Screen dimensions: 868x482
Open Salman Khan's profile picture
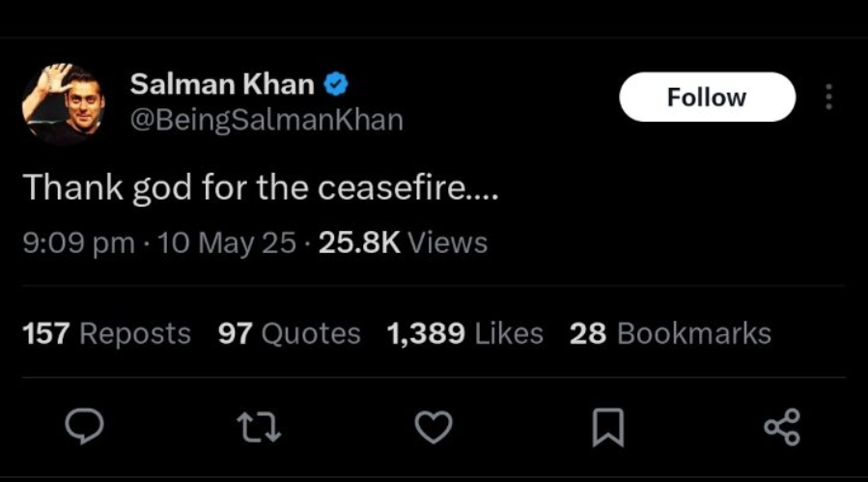coord(63,103)
